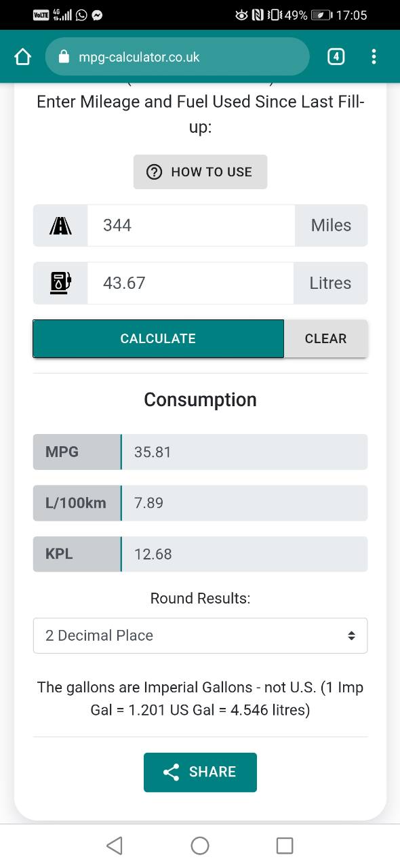
Task: Clear the entered values with CLEAR
Action: pyautogui.click(x=325, y=338)
